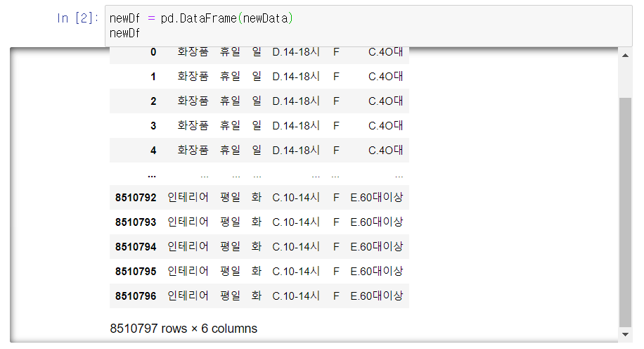
Task: Select row index 8510794 cell
Action: pos(136,247)
